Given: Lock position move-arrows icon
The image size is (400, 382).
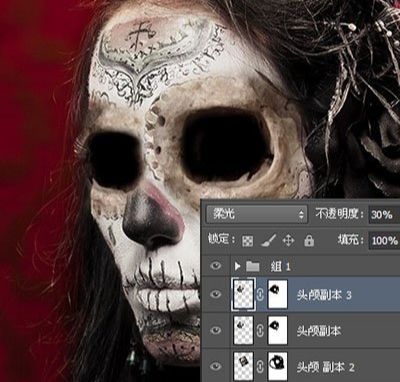Looking at the screenshot, I should pyautogui.click(x=288, y=240).
